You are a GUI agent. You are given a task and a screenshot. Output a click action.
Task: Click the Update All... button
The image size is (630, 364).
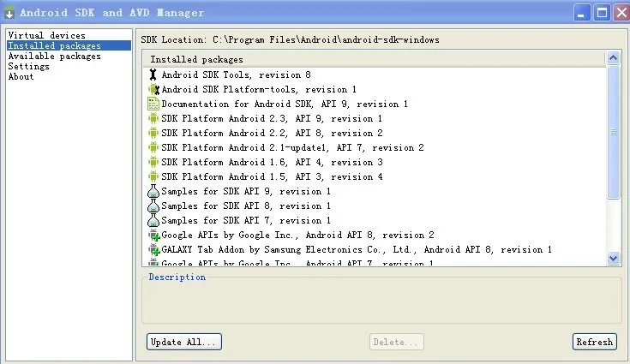pos(184,342)
